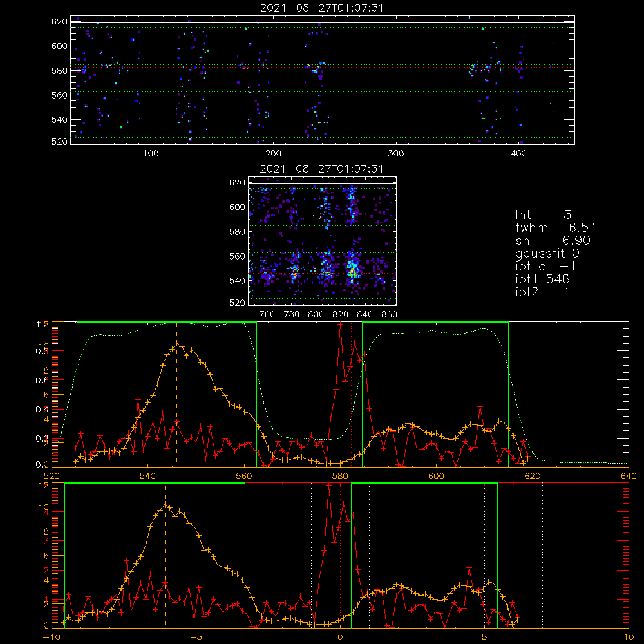Click left thick green bar atop upper profile plot
The image size is (644, 644).
167,323
